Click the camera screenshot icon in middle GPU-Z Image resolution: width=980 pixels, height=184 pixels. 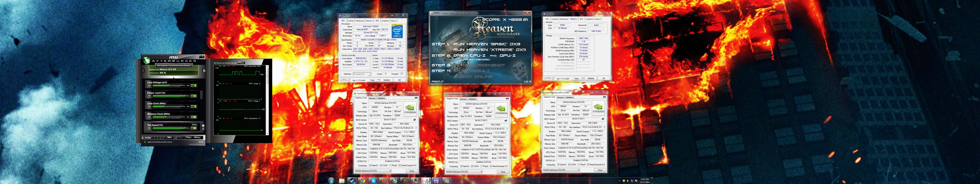(x=508, y=99)
